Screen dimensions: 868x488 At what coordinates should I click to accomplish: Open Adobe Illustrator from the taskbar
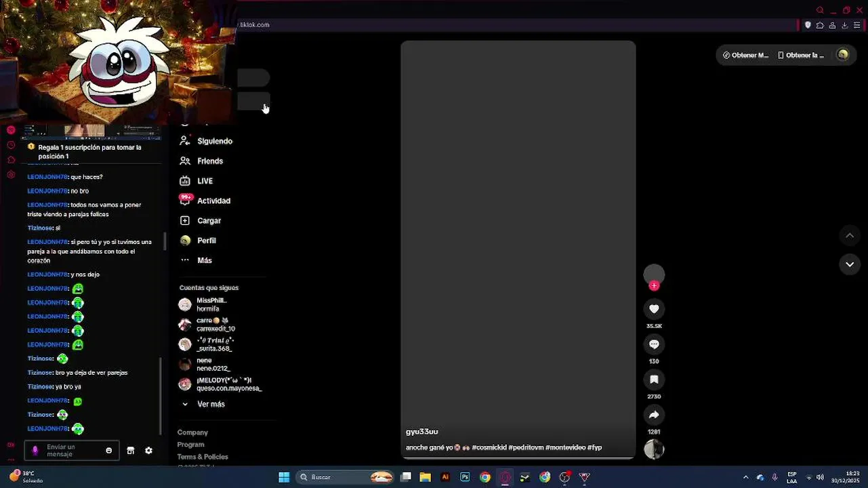(445, 477)
